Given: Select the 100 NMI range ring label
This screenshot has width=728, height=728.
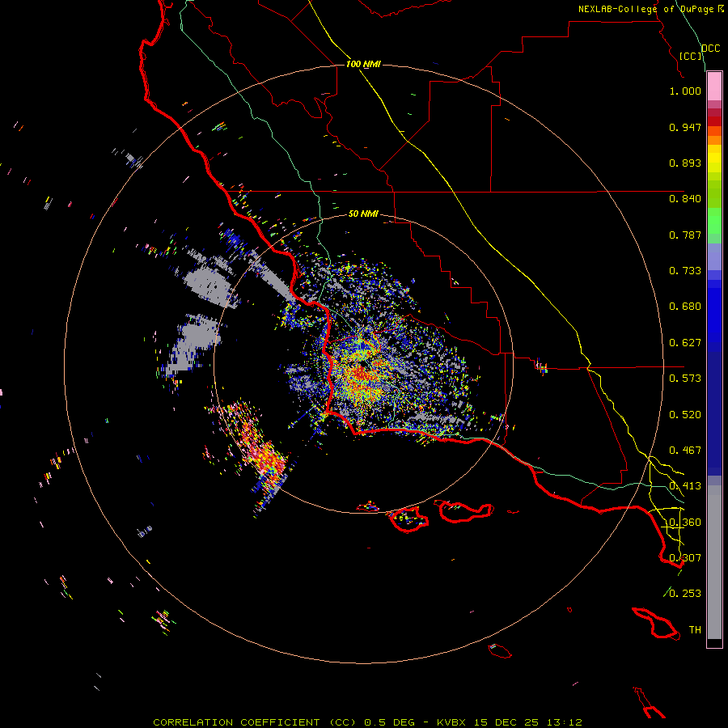Looking at the screenshot, I should click(363, 64).
